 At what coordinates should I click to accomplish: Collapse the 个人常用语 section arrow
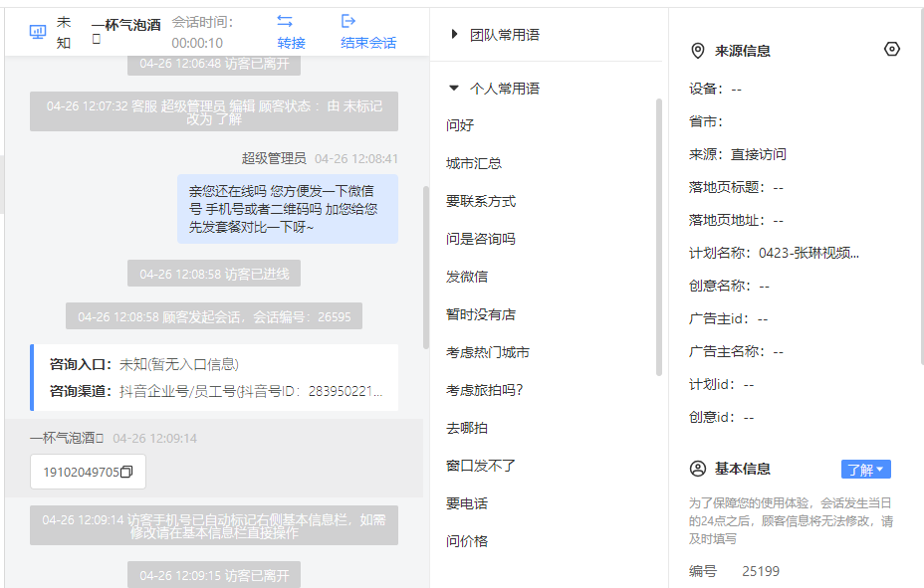454,89
